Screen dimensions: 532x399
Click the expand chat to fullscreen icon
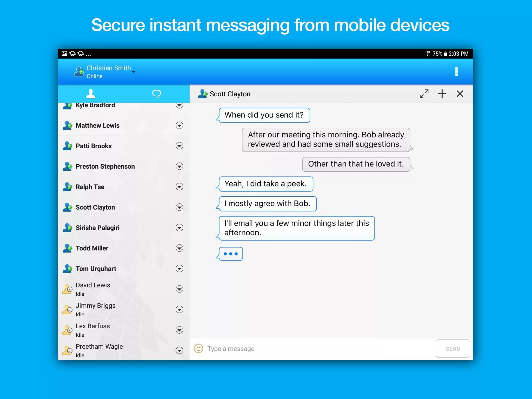(x=423, y=94)
